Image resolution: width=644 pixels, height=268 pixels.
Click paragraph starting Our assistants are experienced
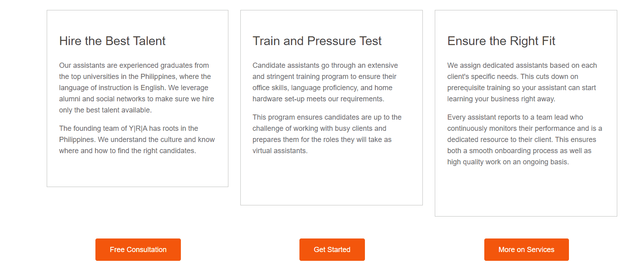[137, 88]
